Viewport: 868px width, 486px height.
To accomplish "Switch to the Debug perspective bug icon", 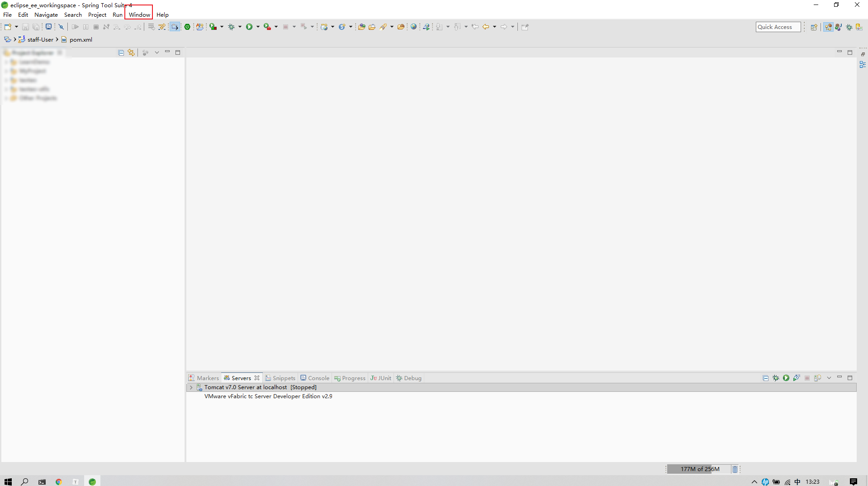I will click(849, 27).
